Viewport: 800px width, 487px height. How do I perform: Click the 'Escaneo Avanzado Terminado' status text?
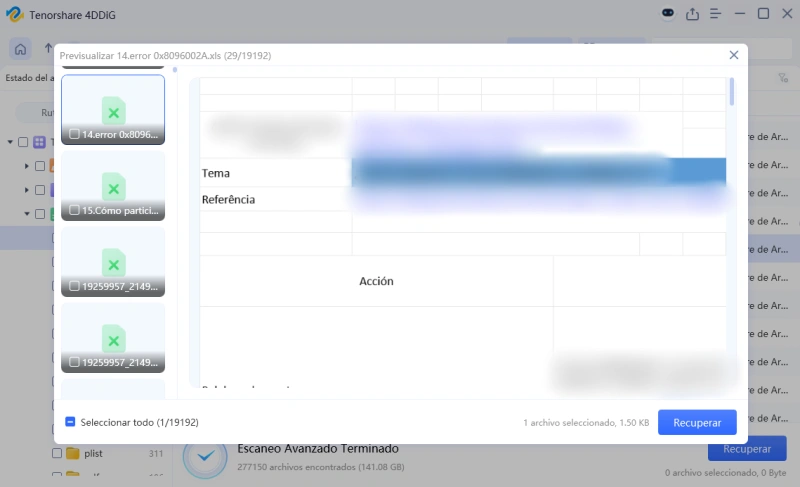pos(318,449)
